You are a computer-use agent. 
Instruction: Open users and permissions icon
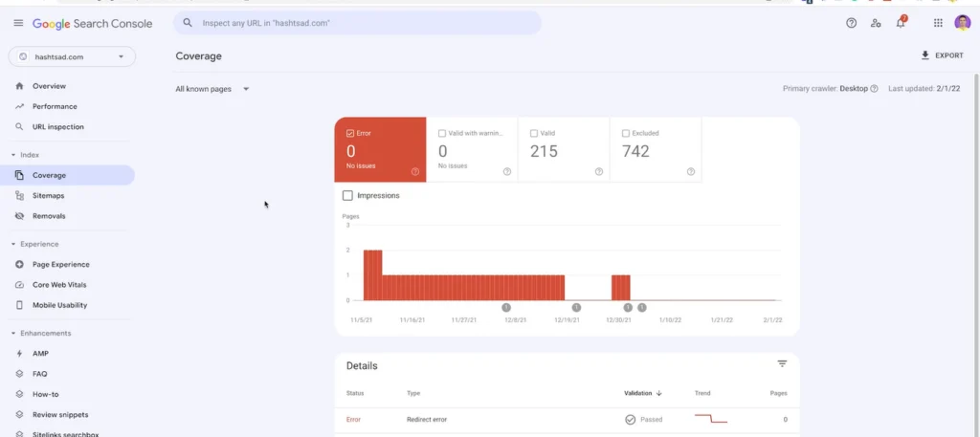[x=876, y=23]
